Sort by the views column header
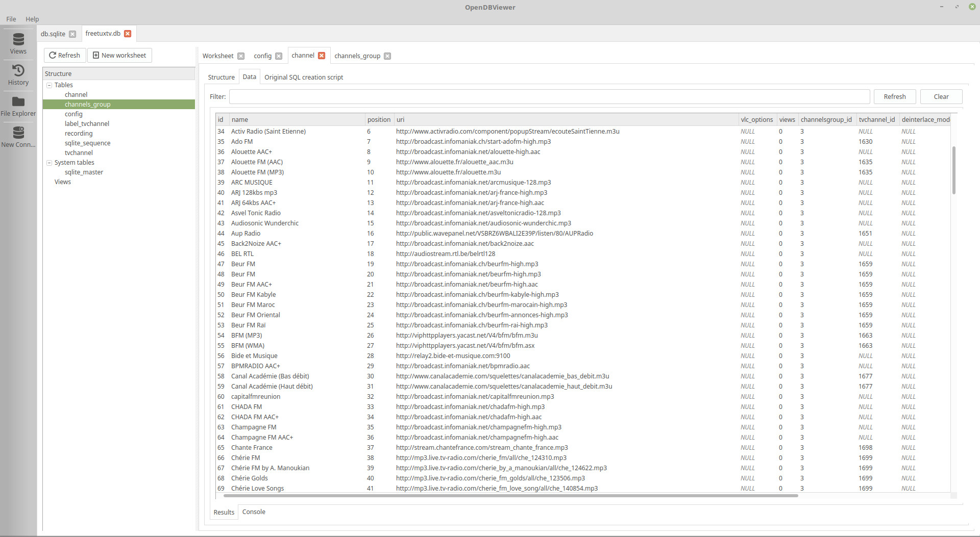Viewport: 980px width, 537px height. click(787, 120)
